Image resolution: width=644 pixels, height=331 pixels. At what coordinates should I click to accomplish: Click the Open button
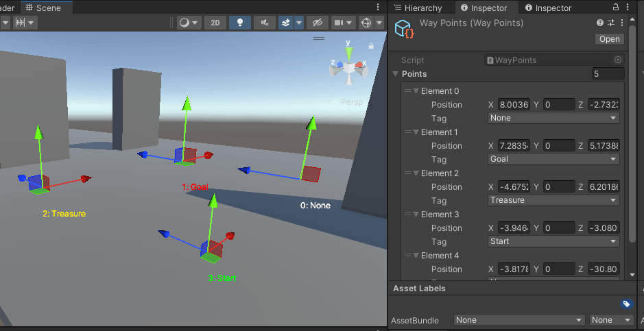coord(610,39)
